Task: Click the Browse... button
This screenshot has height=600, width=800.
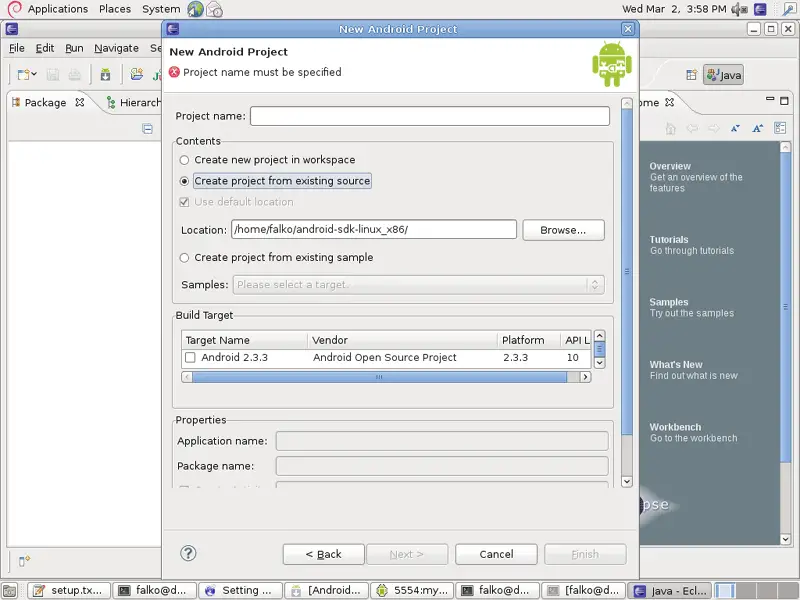Action: pos(563,230)
